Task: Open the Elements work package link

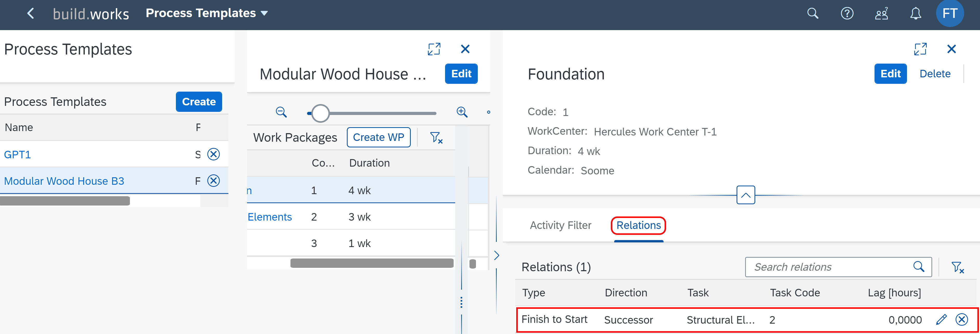Action: [x=270, y=217]
